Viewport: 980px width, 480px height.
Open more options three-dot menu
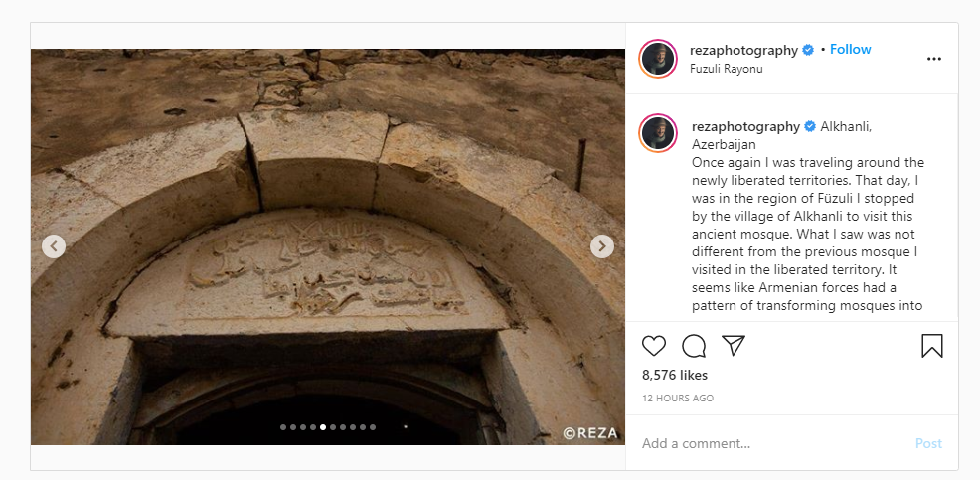(933, 59)
